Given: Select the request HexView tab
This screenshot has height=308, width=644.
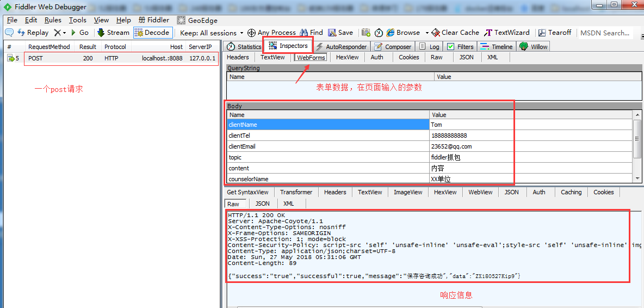Looking at the screenshot, I should coord(347,57).
